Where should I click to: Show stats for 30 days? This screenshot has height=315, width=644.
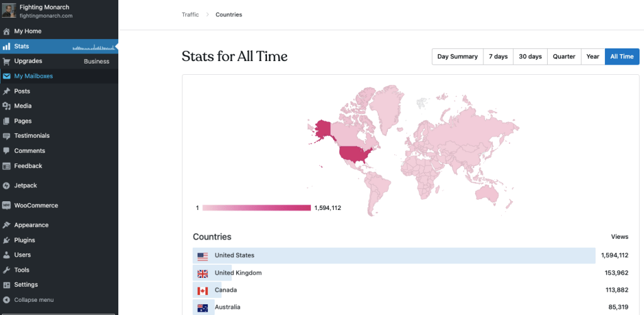pos(530,57)
